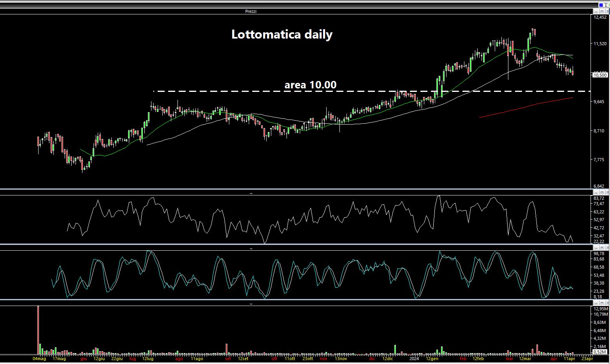The image size is (610, 364).
Task: Click the stochastic panel header grip
Action: (x=251, y=248)
